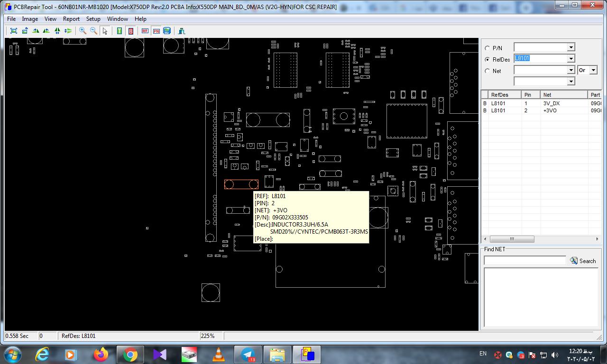Screen dimensions: 607x364
Task: Click the board image toolbar icon
Action: (167, 31)
